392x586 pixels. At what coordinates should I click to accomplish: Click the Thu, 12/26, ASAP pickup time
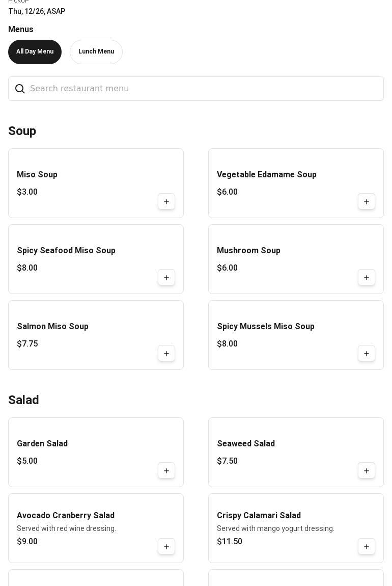click(37, 11)
